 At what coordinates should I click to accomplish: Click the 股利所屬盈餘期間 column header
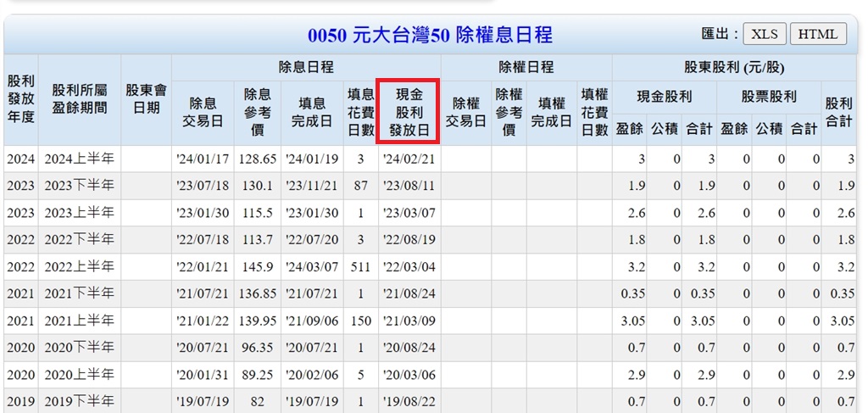coord(80,100)
